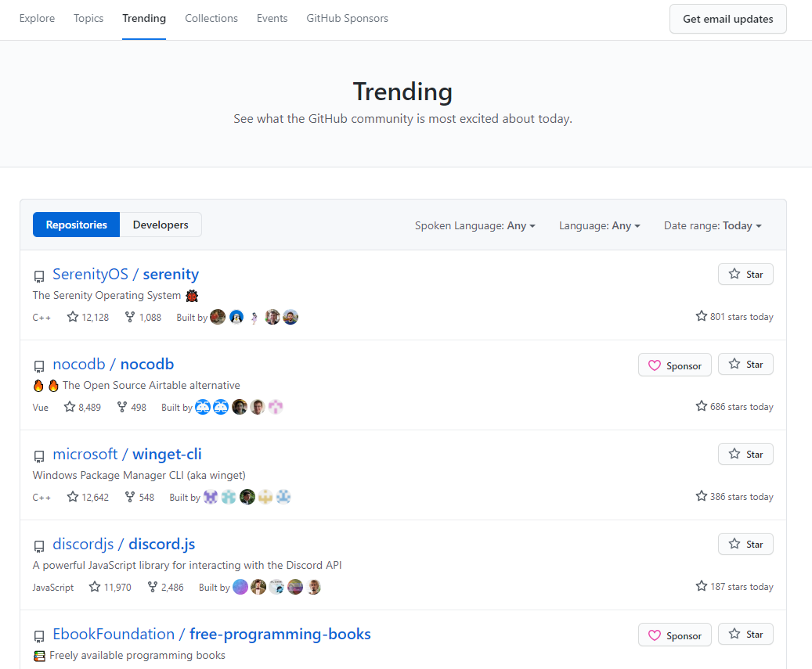The height and width of the screenshot is (669, 812).
Task: View 1,088 forks of serenity
Action: (143, 317)
